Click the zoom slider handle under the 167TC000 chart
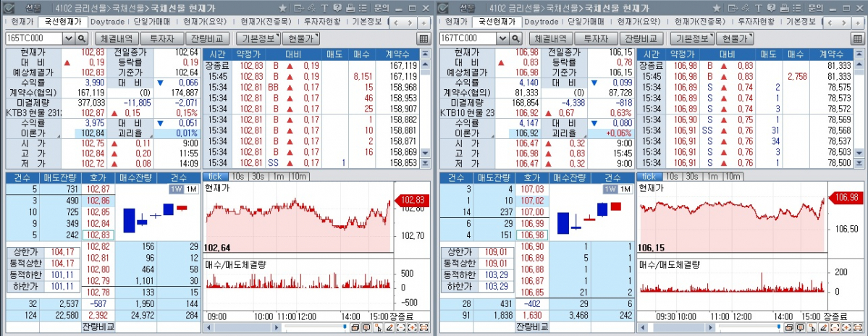Viewport: 868px width, 336px height. [779, 327]
